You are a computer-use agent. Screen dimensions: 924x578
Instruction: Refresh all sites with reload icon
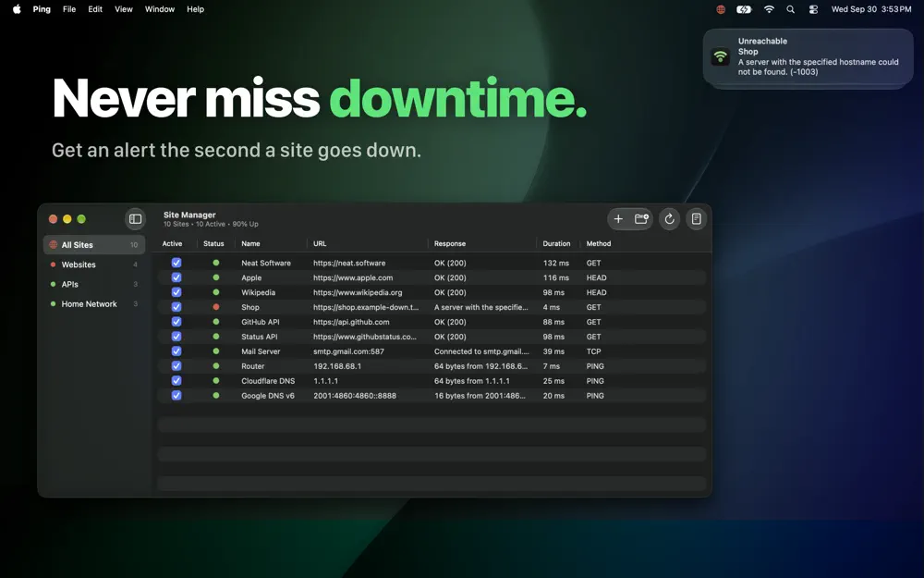point(669,219)
